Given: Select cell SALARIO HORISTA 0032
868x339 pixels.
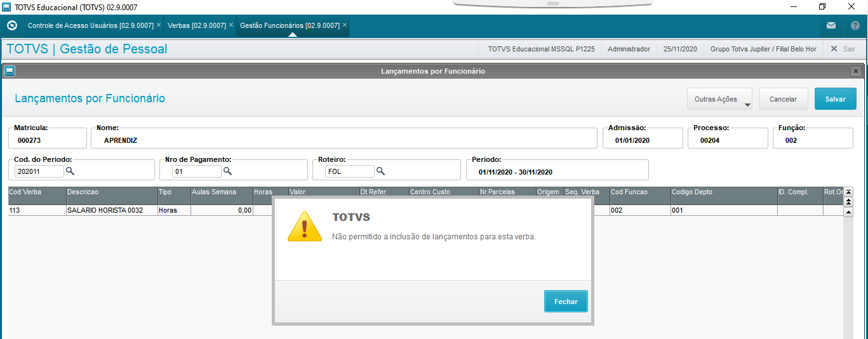Looking at the screenshot, I should pyautogui.click(x=112, y=210).
